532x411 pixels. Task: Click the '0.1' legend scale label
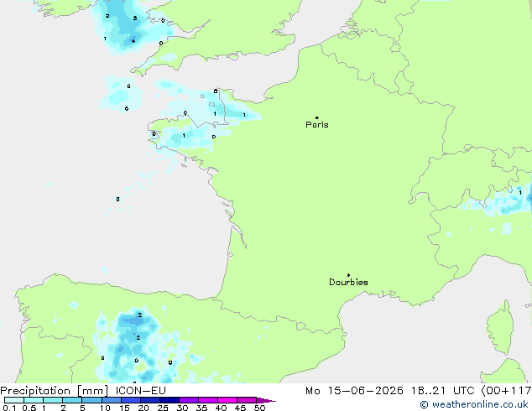point(9,408)
